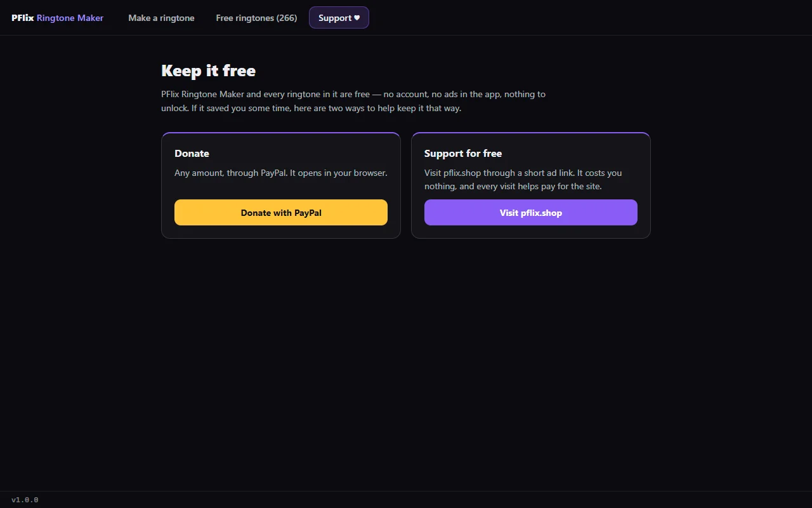Open the Make a ringtone page
Image resolution: width=812 pixels, height=508 pixels.
coord(161,18)
